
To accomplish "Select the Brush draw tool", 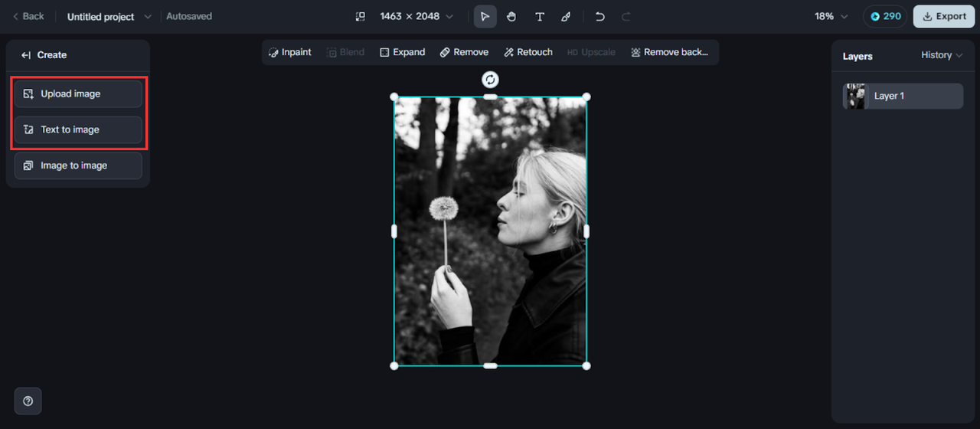I will coord(566,16).
